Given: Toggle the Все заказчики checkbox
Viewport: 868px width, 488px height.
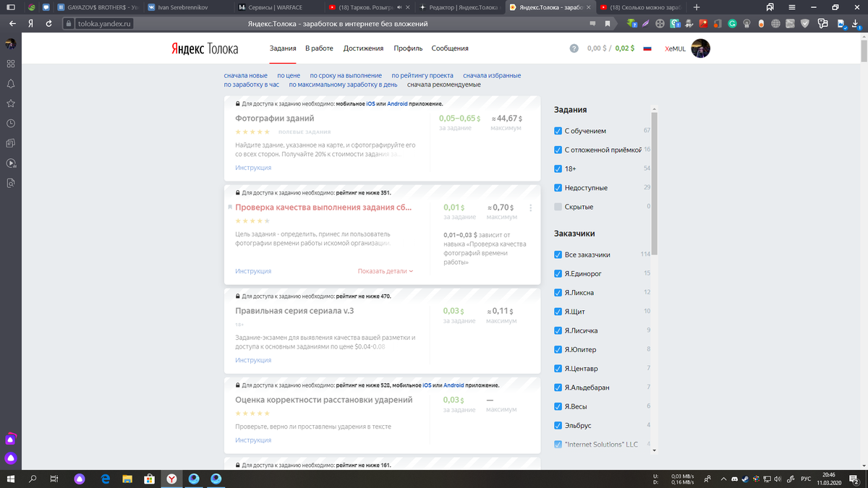Looking at the screenshot, I should [558, 254].
